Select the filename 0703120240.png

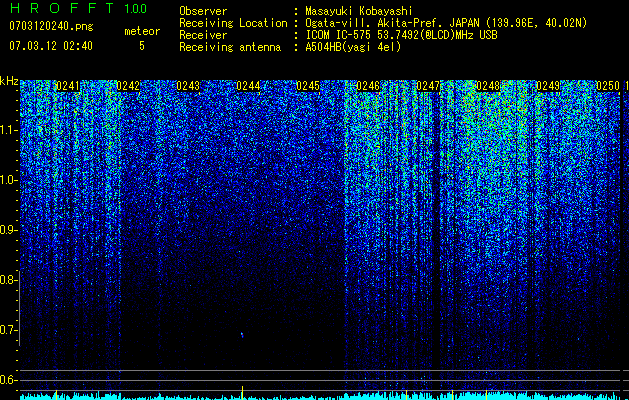click(51, 26)
